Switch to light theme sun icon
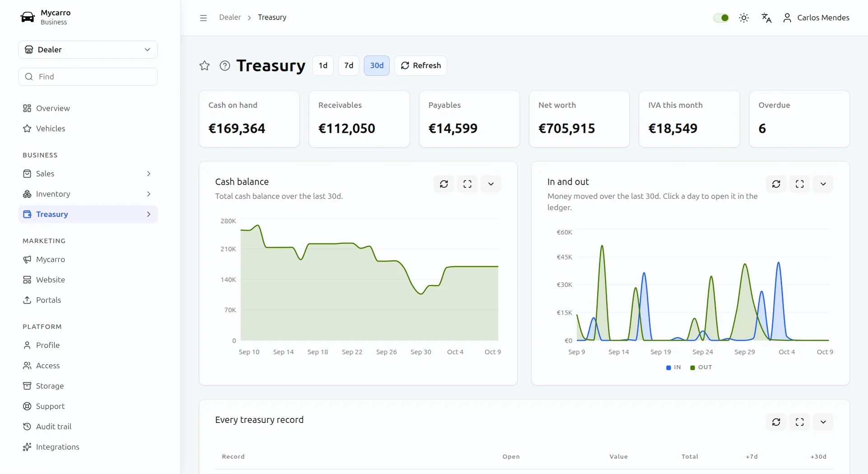868x474 pixels. (x=744, y=18)
